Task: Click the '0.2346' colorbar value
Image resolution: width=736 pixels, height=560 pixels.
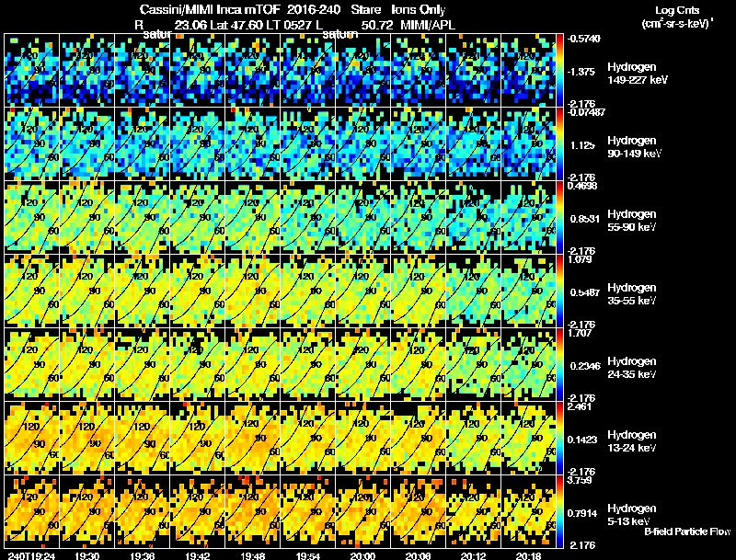Action: [584, 366]
